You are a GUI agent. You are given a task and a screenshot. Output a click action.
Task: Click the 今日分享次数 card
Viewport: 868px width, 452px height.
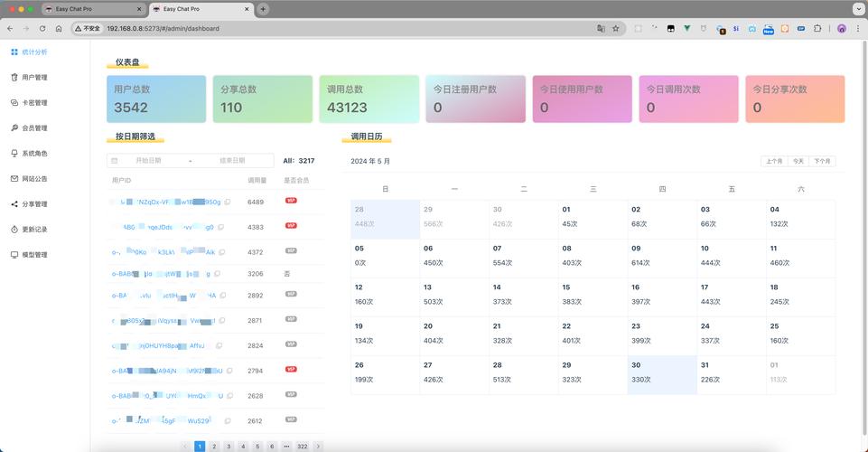tap(795, 99)
